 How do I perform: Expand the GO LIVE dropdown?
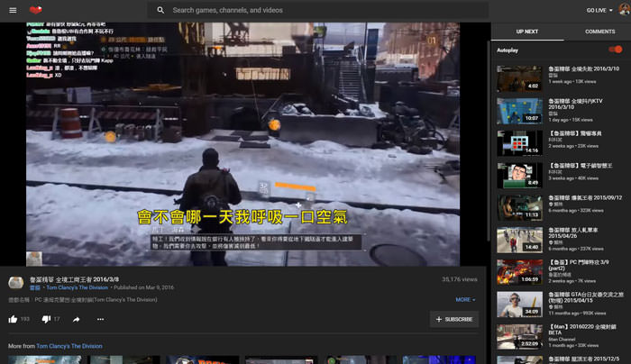599,10
